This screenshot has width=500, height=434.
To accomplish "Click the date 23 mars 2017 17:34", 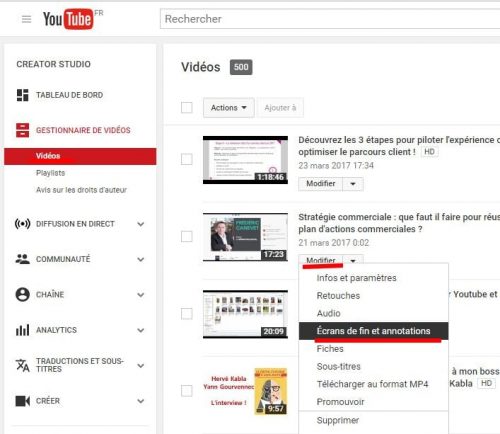I will coord(336,166).
